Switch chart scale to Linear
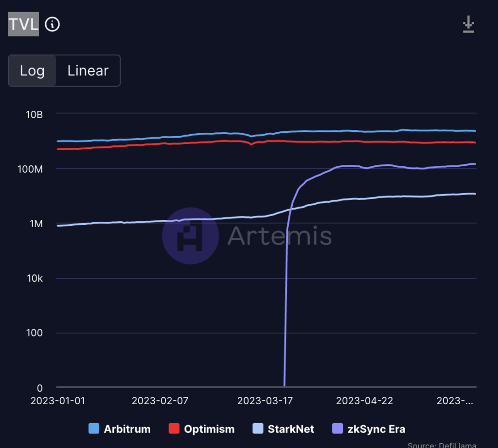Image resolution: width=498 pixels, height=448 pixels. click(x=88, y=71)
